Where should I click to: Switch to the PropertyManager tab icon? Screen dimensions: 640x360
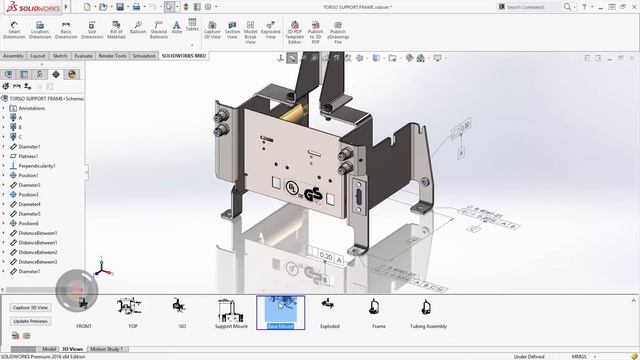point(24,74)
